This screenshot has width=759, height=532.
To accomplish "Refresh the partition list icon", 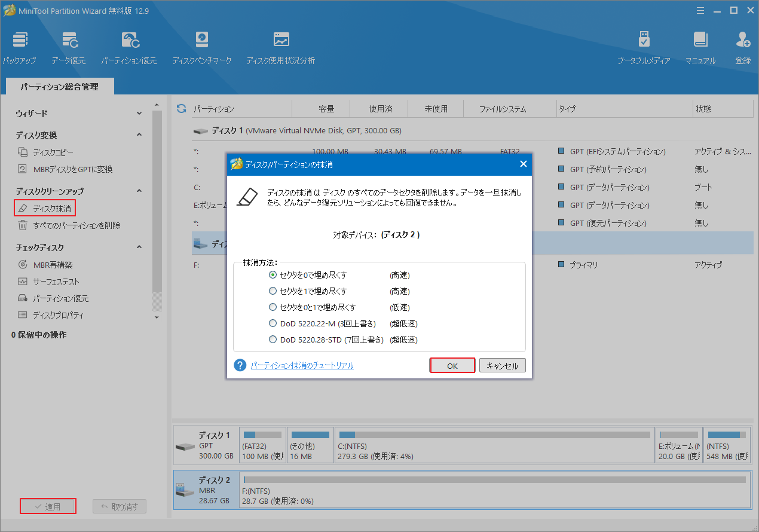I will 182,109.
